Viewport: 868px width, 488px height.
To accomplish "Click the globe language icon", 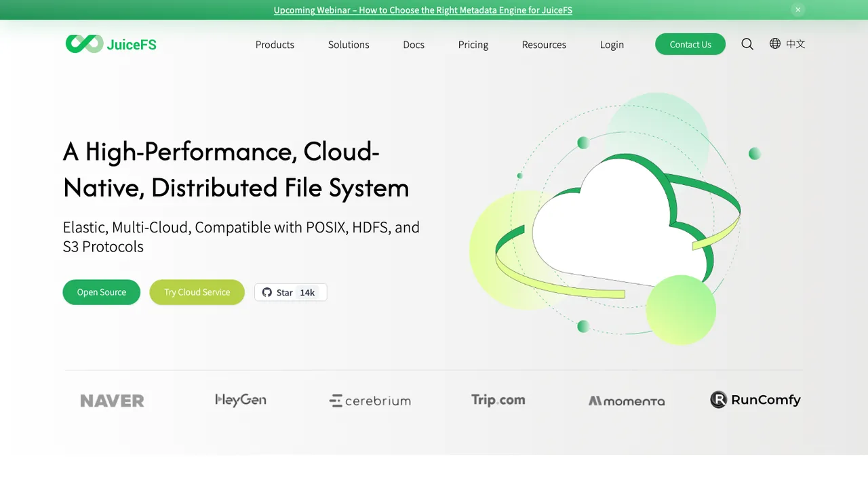I will 775,43.
